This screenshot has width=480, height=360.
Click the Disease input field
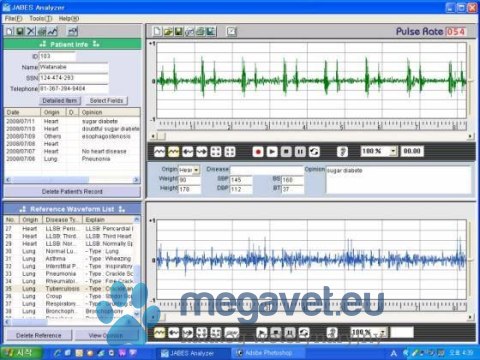click(267, 170)
